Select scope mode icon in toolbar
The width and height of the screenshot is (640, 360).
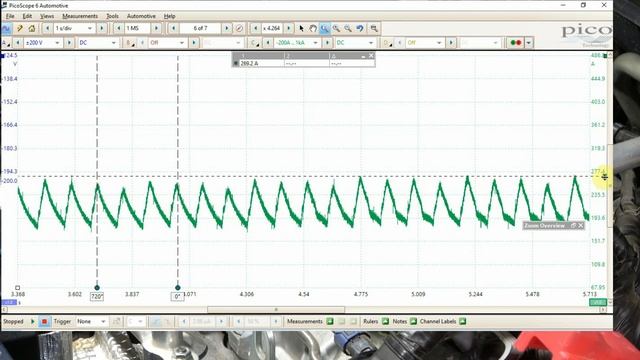(x=6, y=29)
